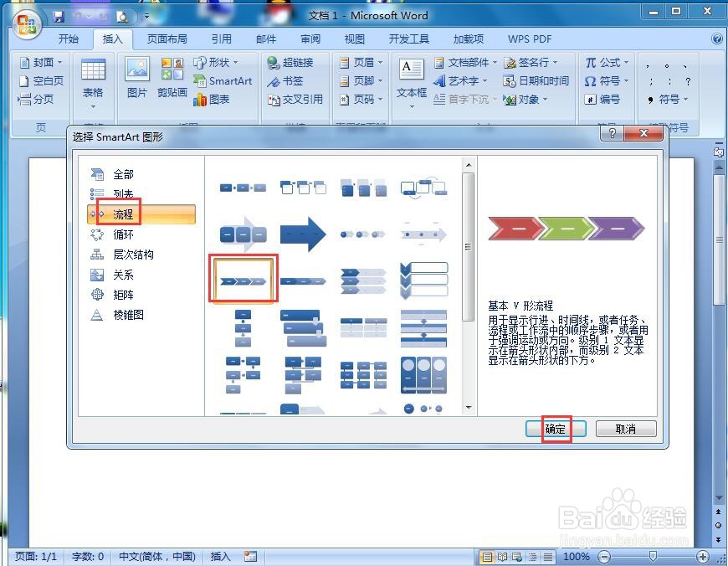The image size is (728, 566).
Task: Click the Office button logo
Action: [x=26, y=23]
